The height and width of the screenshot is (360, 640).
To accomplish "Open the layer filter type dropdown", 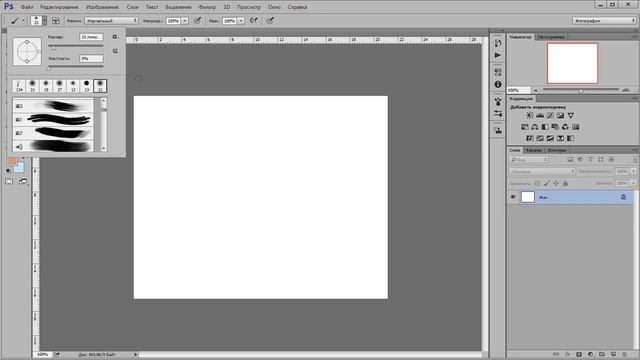I will (x=529, y=160).
